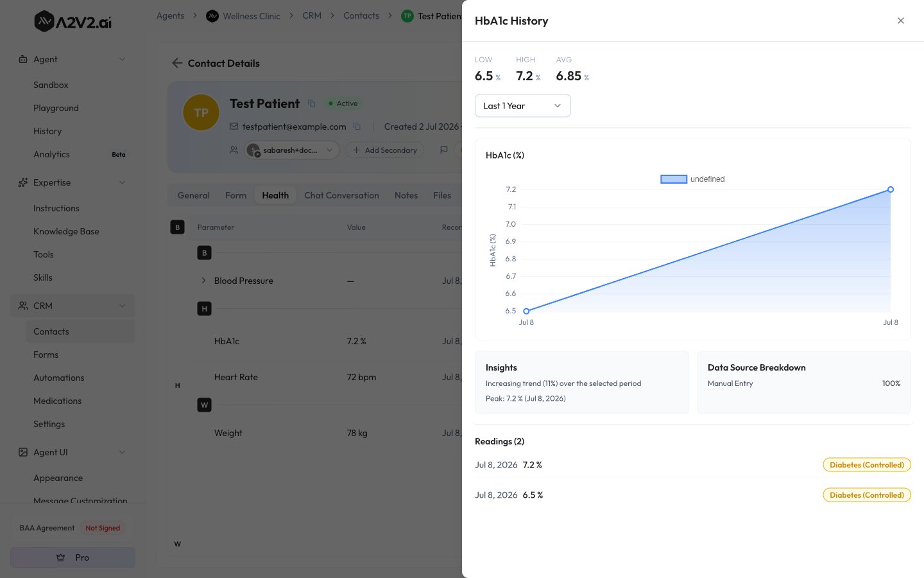924x578 pixels.
Task: Open Playground in the sidebar
Action: pos(56,108)
